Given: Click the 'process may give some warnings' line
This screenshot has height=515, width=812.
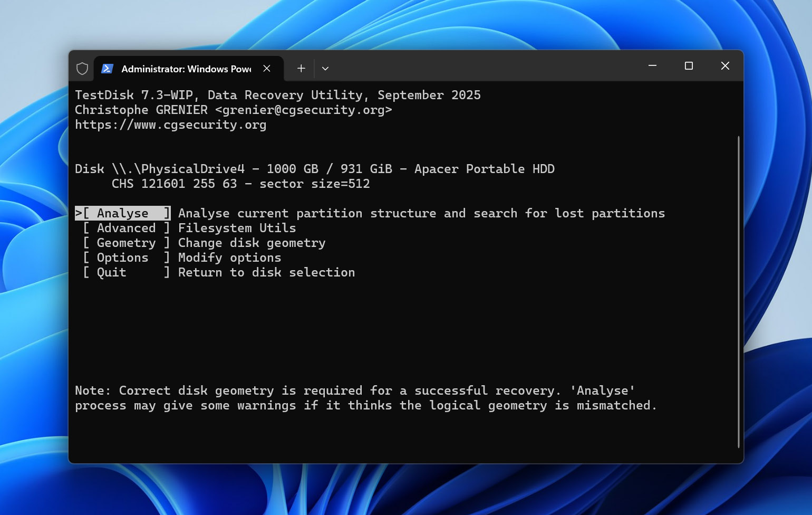Looking at the screenshot, I should 366,405.
